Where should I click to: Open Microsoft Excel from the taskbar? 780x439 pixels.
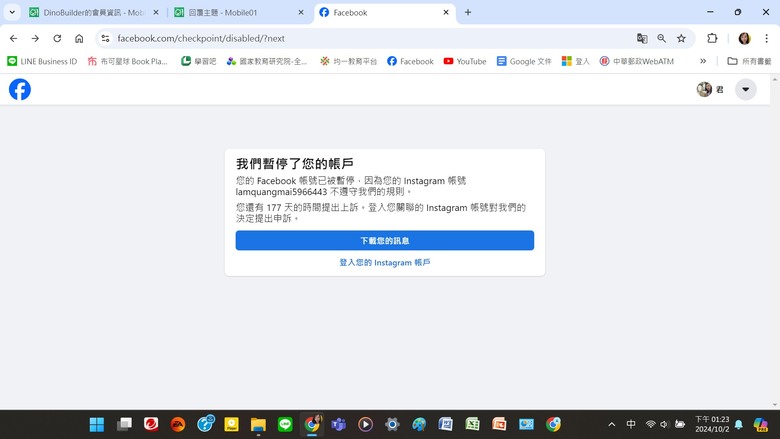coord(473,424)
